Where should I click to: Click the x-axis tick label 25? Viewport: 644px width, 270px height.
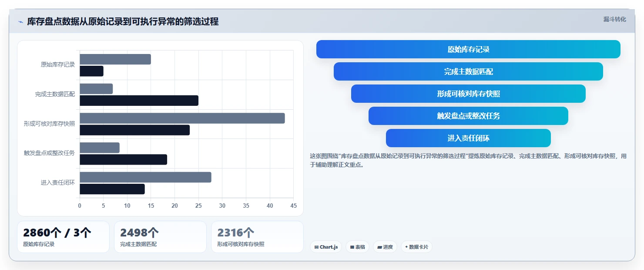pyautogui.click(x=198, y=206)
